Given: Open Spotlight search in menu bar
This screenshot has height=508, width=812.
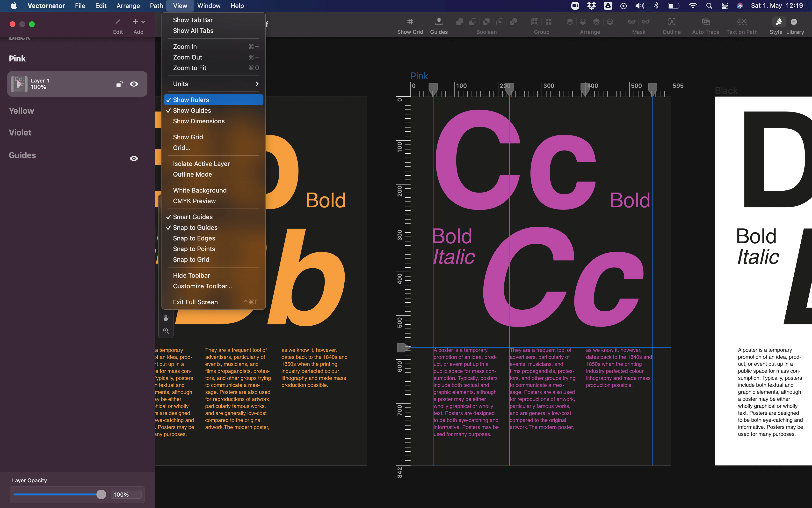Looking at the screenshot, I should tap(709, 6).
